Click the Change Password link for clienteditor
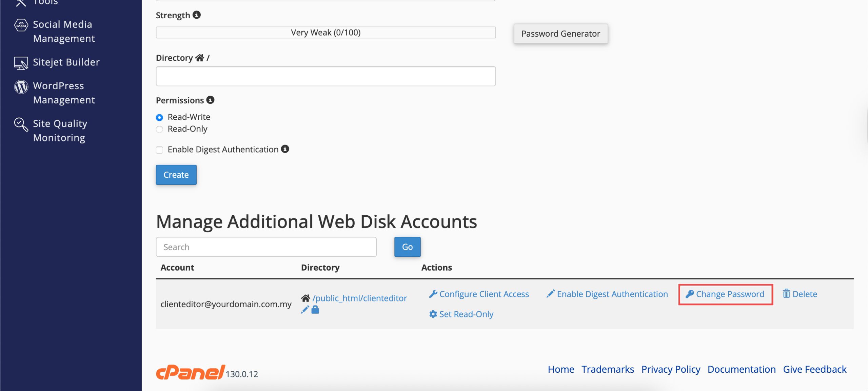Screen dimensions: 868x391 click(x=726, y=294)
